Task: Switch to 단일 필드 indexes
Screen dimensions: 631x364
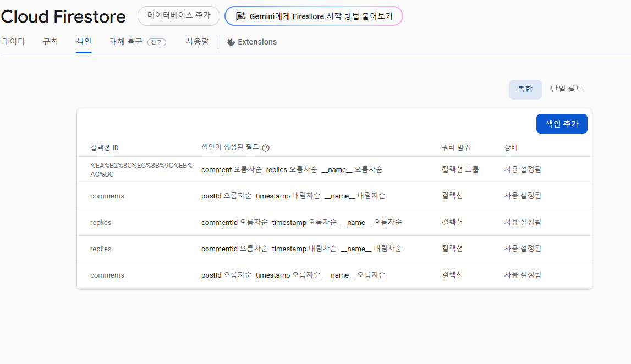Action: click(x=567, y=89)
